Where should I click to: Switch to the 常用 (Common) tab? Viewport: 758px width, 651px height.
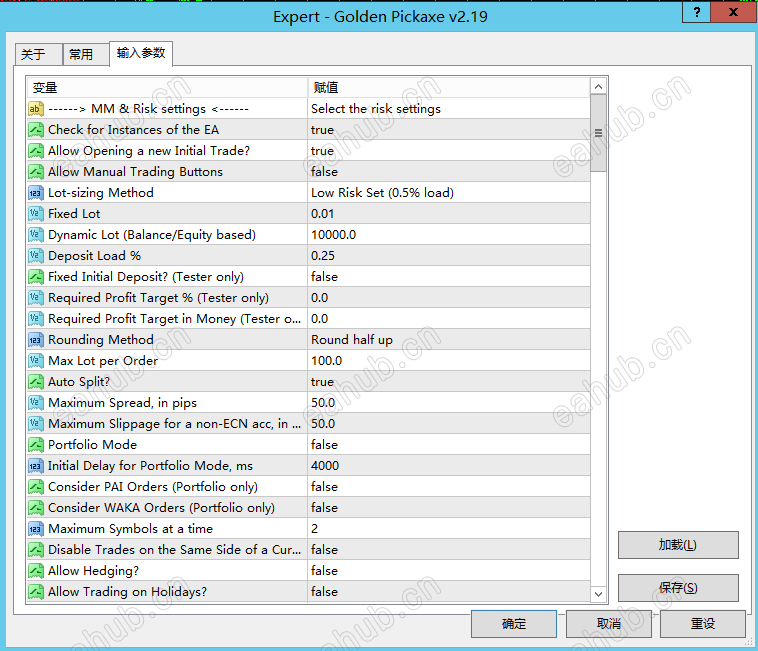(x=86, y=54)
